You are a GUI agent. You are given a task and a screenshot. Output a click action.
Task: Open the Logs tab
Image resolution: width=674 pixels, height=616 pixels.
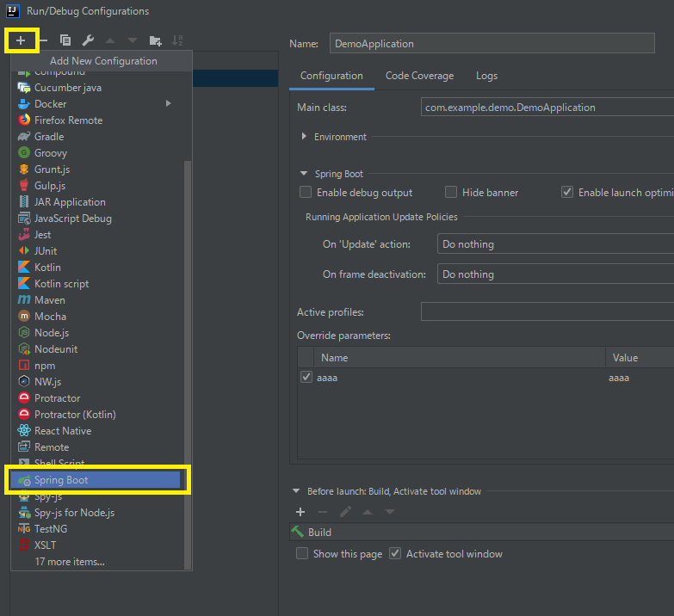pyautogui.click(x=486, y=76)
